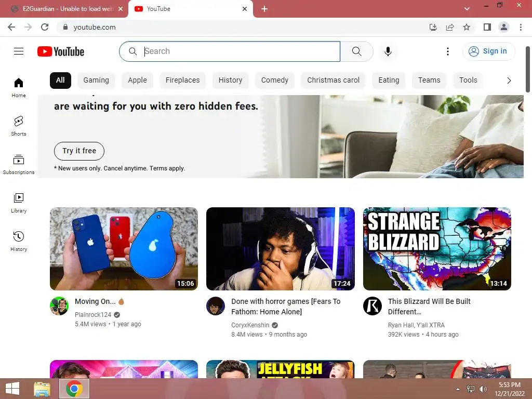
Task: Select the Fireplaces filter chip
Action: click(x=182, y=81)
